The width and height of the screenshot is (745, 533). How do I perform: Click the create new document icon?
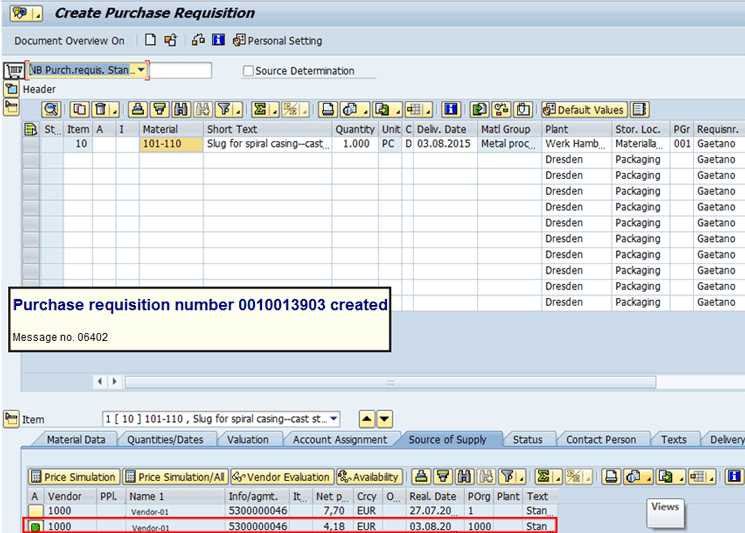click(150, 40)
